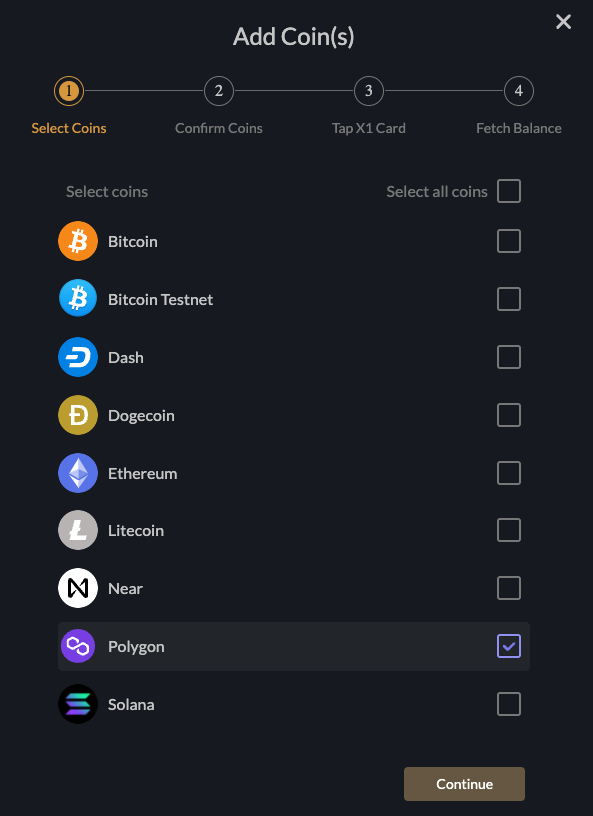Click the Bitcoin coin icon
Viewport: 593px width, 816px height.
(78, 241)
